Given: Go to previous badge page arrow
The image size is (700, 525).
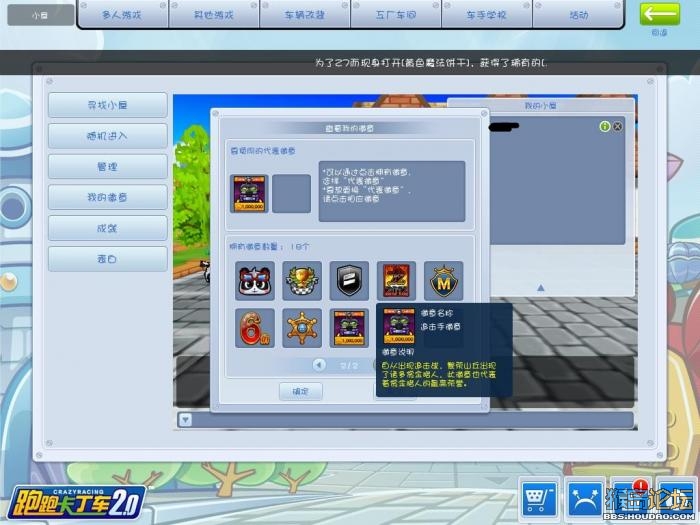Looking at the screenshot, I should click(319, 365).
